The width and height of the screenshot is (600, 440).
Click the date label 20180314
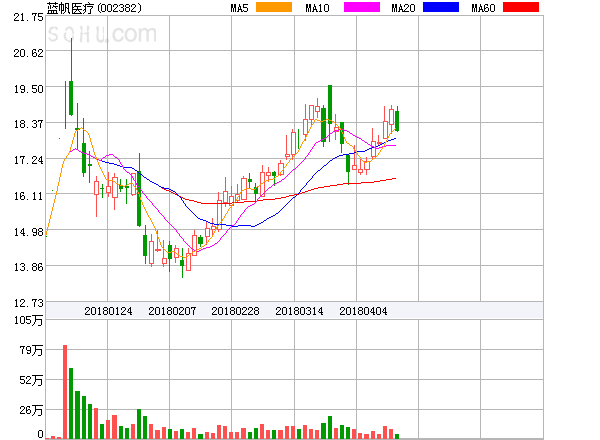(299, 311)
